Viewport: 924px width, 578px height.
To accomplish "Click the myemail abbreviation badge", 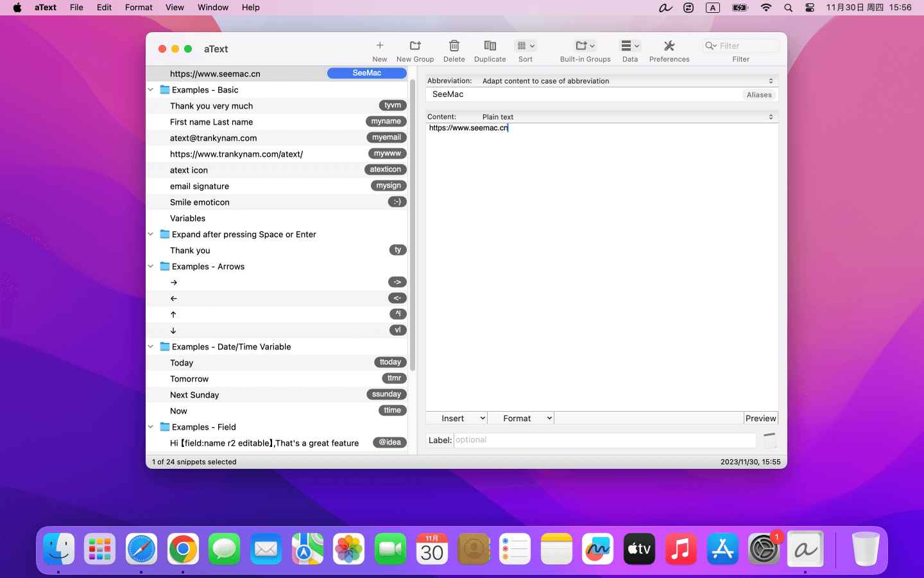I will click(386, 137).
